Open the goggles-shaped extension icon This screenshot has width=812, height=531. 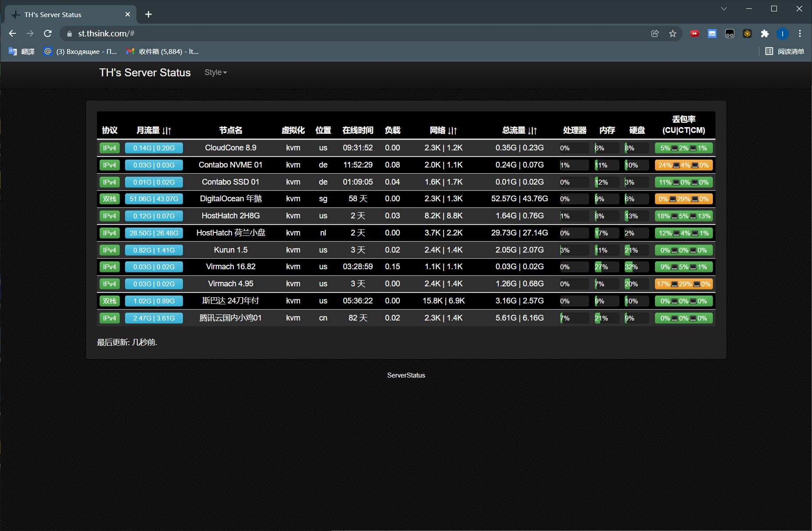[730, 33]
